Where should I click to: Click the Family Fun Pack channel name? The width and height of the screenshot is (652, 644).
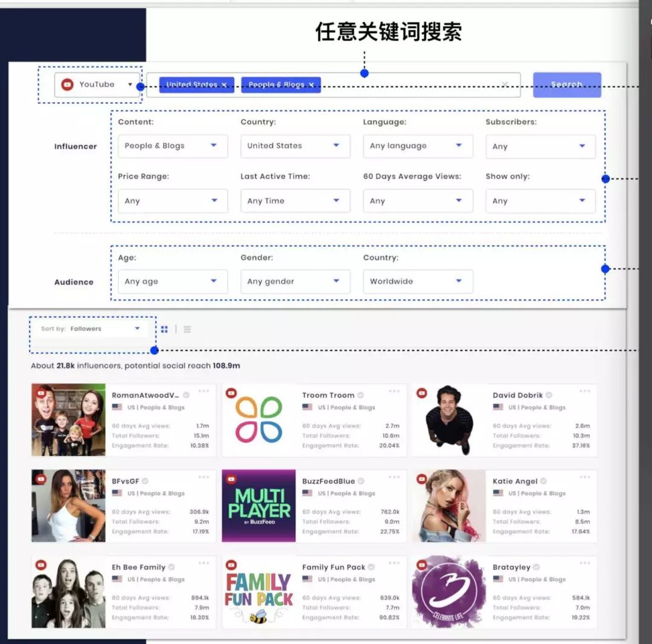(333, 567)
